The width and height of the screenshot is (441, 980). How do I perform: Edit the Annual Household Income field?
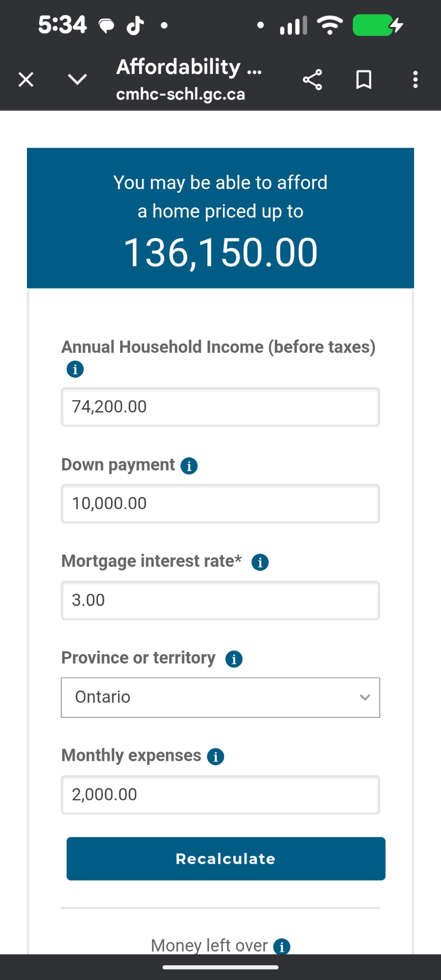220,407
